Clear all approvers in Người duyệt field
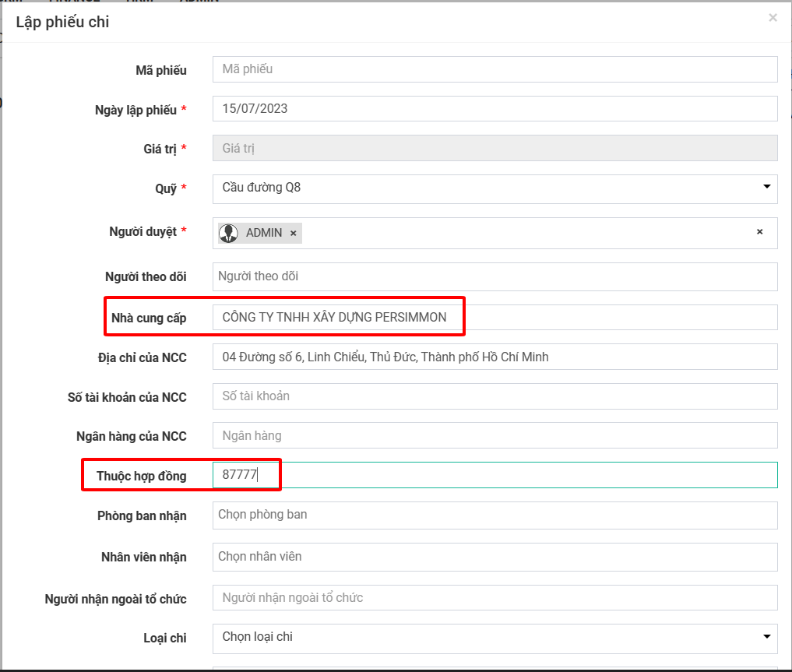Image resolution: width=792 pixels, height=672 pixels. click(759, 232)
